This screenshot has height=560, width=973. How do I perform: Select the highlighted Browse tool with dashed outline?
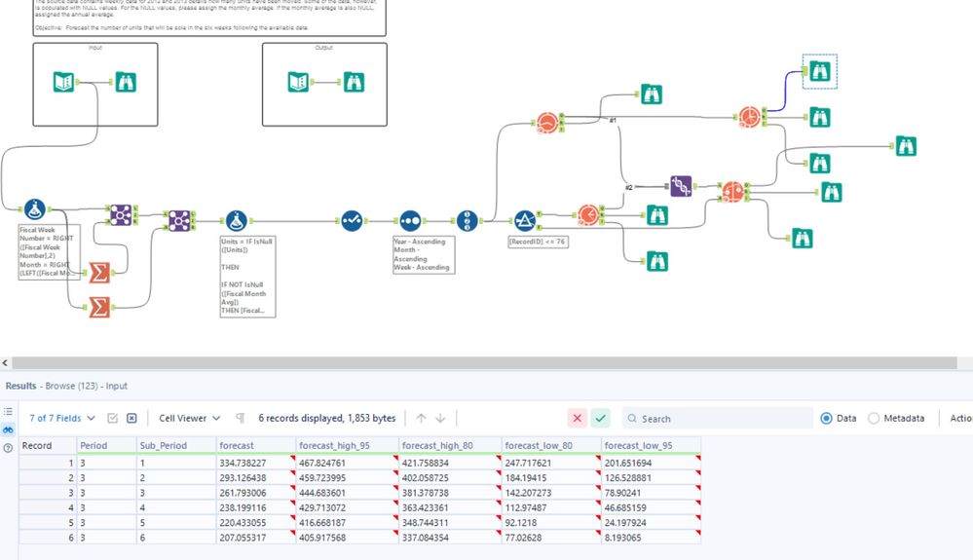pyautogui.click(x=820, y=71)
